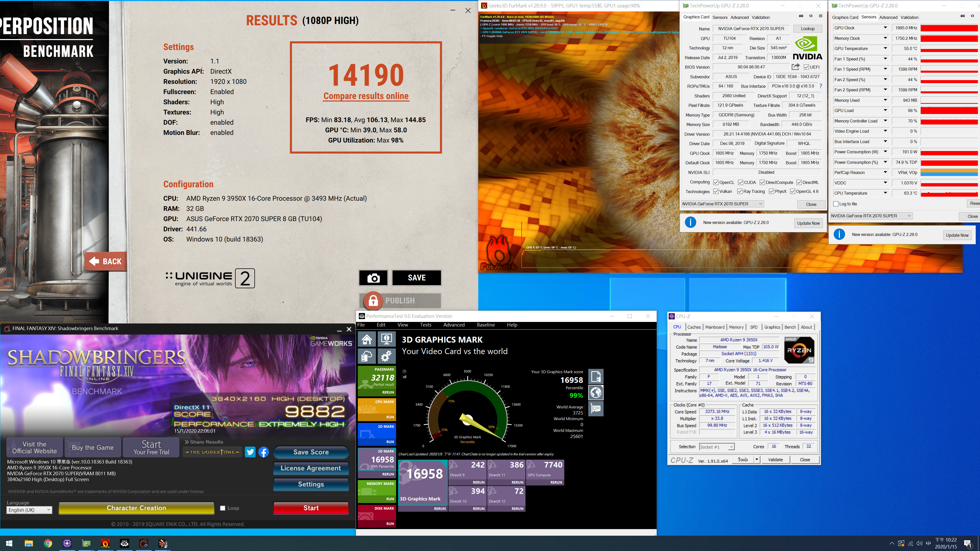Toggle Vulkan checkbox
The image size is (980, 551).
[x=716, y=191]
